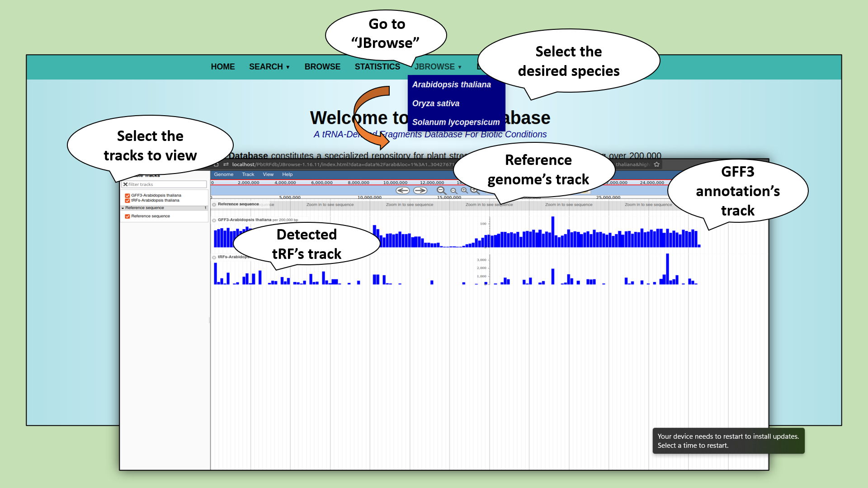
Task: Click the site settings icon in address bar
Action: pyautogui.click(x=226, y=164)
